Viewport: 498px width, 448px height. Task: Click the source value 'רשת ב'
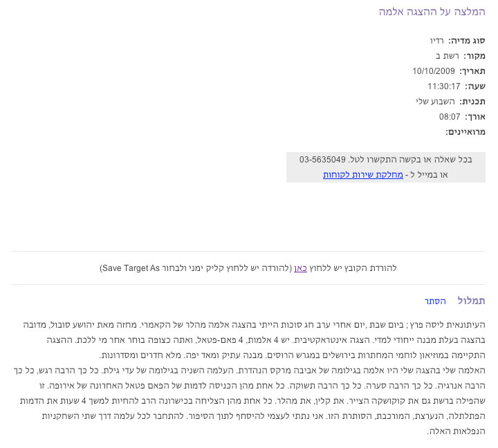[x=448, y=56]
